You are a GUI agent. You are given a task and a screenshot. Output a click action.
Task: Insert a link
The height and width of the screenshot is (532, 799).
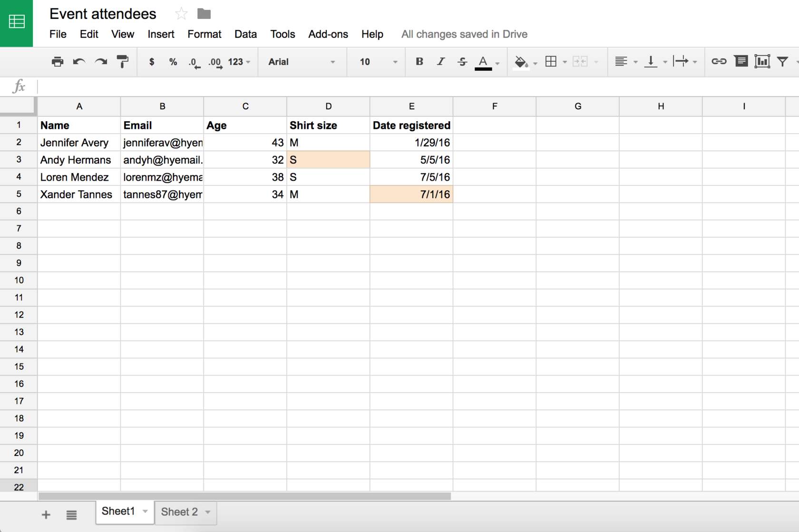719,61
